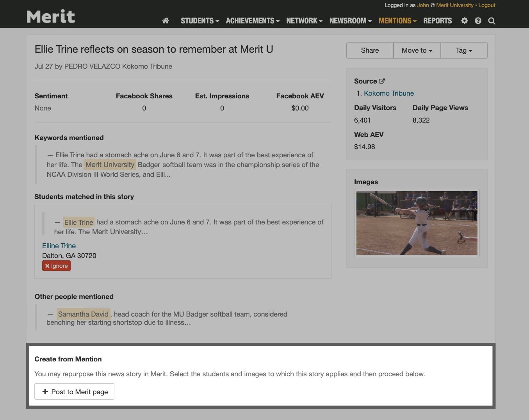This screenshot has height=420, width=529.
Task: Click the Home icon in navbar
Action: (x=166, y=21)
